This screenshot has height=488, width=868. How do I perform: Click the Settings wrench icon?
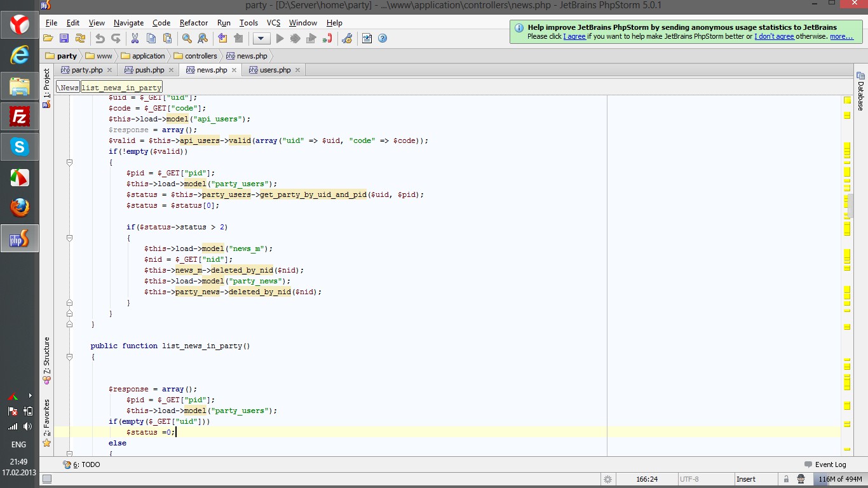pyautogui.click(x=347, y=39)
